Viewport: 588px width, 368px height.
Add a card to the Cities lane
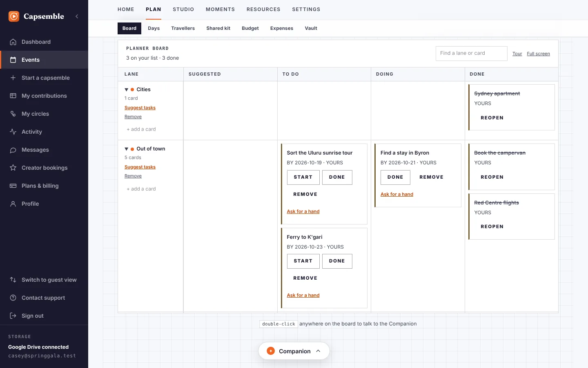pyautogui.click(x=141, y=129)
